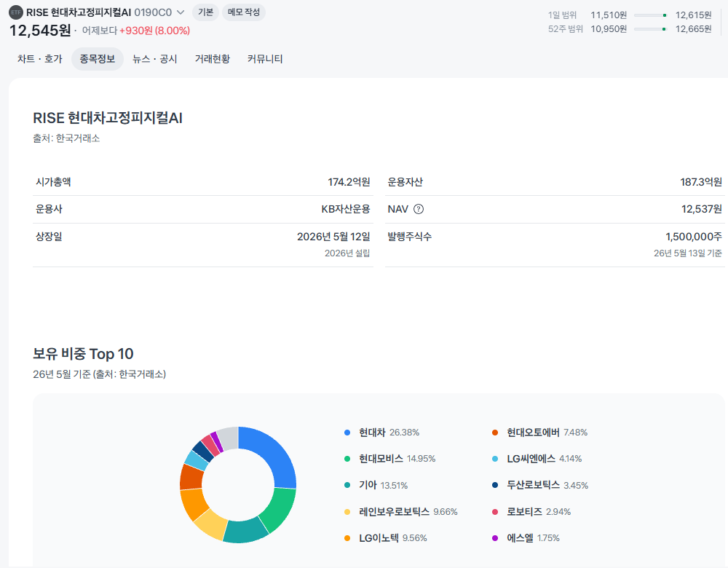
Task: Click the orange LG이노텍 legend dot
Action: (347, 538)
